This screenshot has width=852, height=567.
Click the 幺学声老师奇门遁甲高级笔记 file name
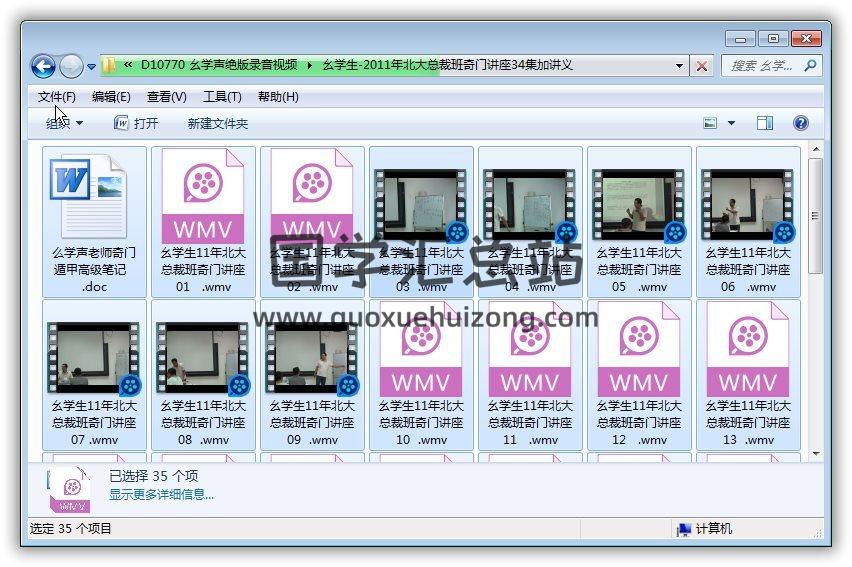(x=94, y=270)
